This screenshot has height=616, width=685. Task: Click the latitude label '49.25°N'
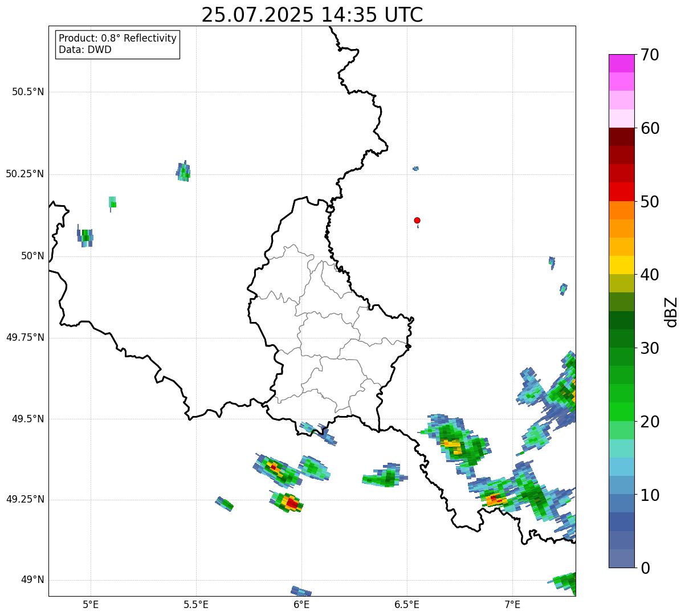coord(25,499)
